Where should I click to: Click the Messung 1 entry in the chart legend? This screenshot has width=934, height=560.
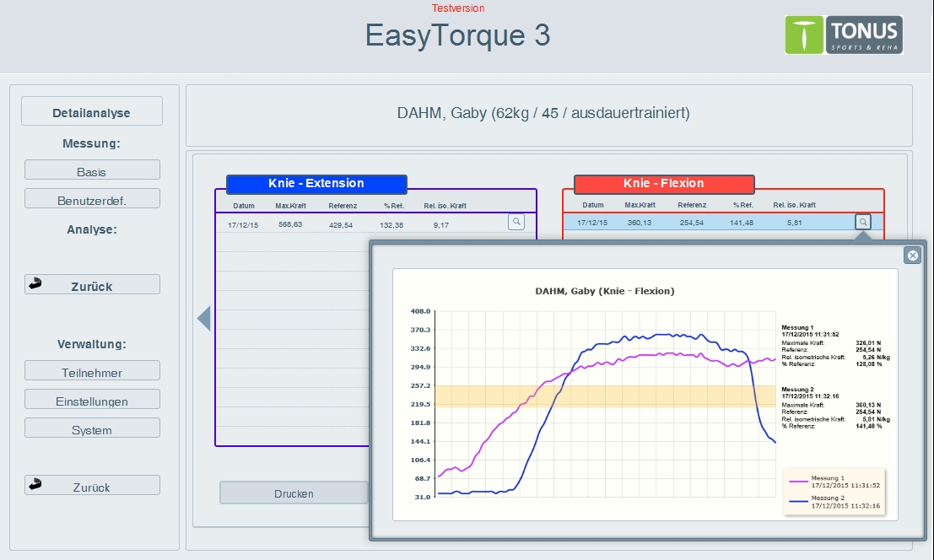coord(834,482)
